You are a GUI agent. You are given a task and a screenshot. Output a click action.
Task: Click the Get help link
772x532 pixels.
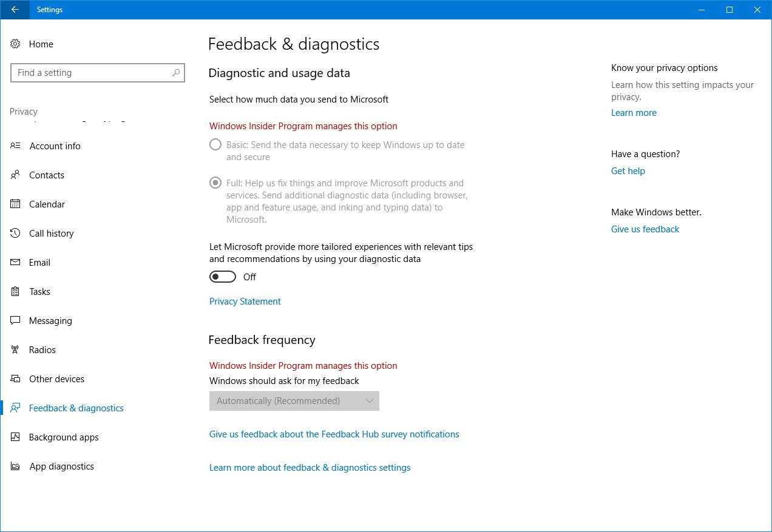pos(628,171)
